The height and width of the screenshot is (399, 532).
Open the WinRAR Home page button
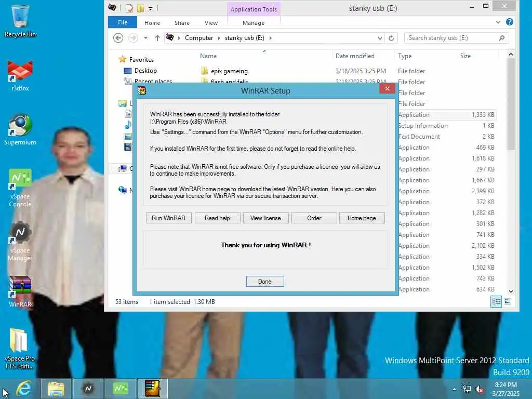362,218
